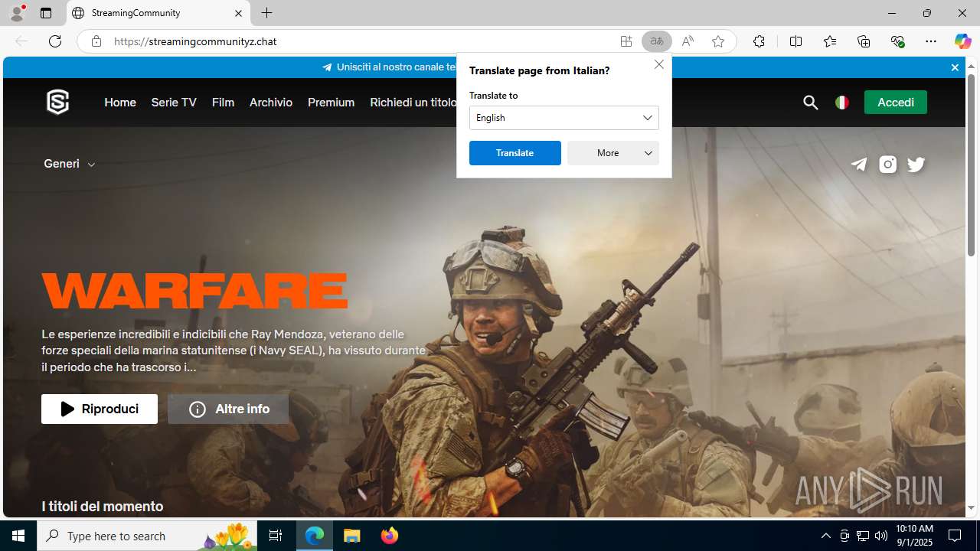Click the I titoli del momento heading

103,506
